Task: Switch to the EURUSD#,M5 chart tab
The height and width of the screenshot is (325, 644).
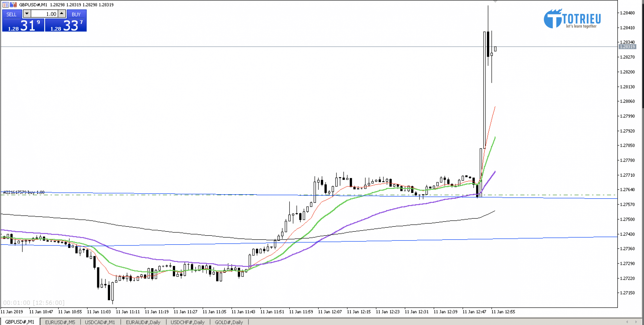Action: point(60,322)
